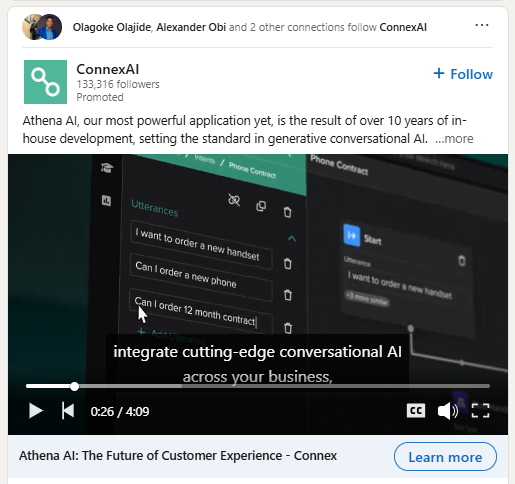
Task: Click '2 other connections' text
Action: [298, 27]
